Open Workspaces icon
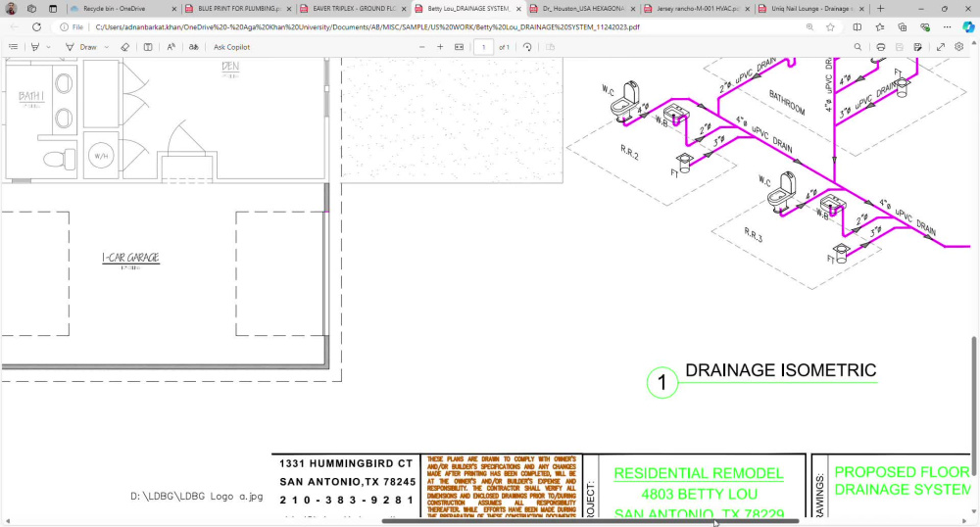980x527 pixels. pos(32,9)
